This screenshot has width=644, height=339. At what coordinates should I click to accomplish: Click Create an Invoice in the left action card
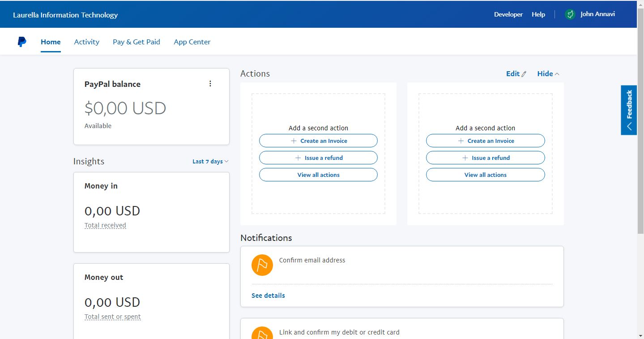(x=318, y=141)
